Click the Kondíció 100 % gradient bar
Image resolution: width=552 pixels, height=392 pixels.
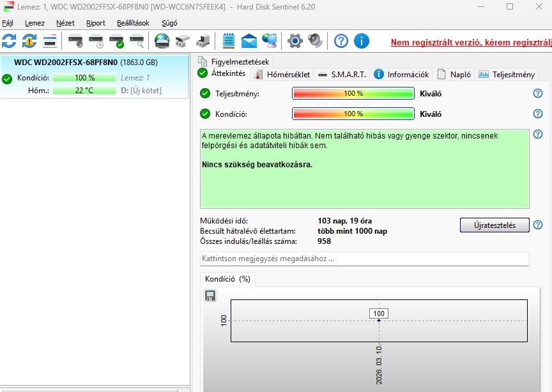[353, 114]
